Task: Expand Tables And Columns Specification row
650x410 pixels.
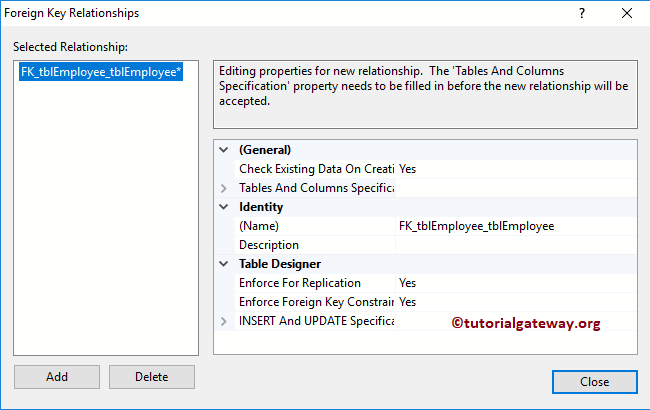Action: point(223,188)
